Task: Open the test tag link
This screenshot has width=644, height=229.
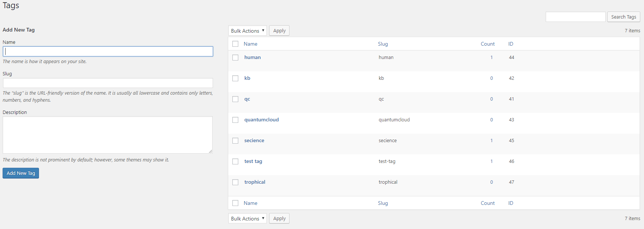Action: tap(253, 161)
